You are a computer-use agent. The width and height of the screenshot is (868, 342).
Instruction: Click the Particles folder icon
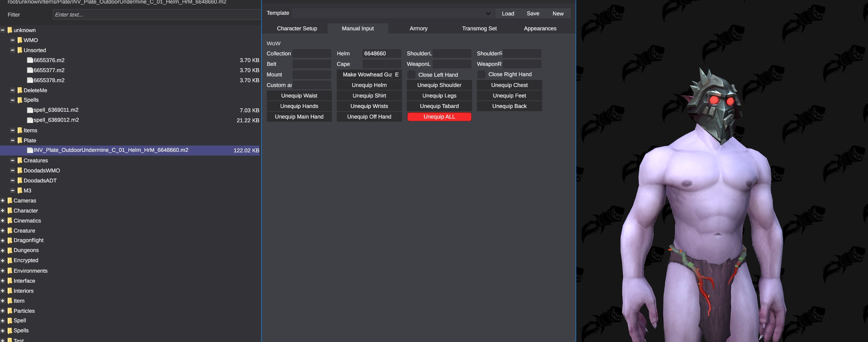pyautogui.click(x=10, y=311)
